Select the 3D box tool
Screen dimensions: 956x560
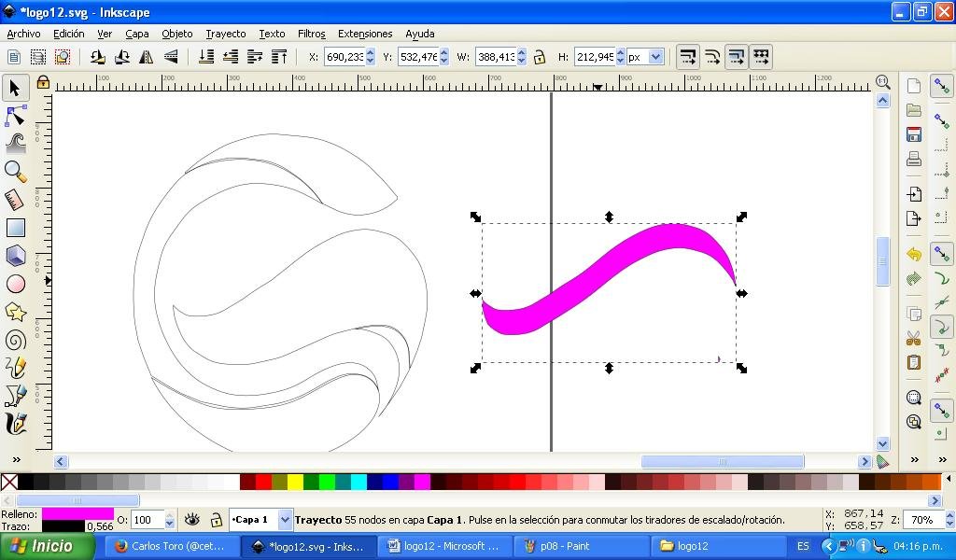(15, 256)
